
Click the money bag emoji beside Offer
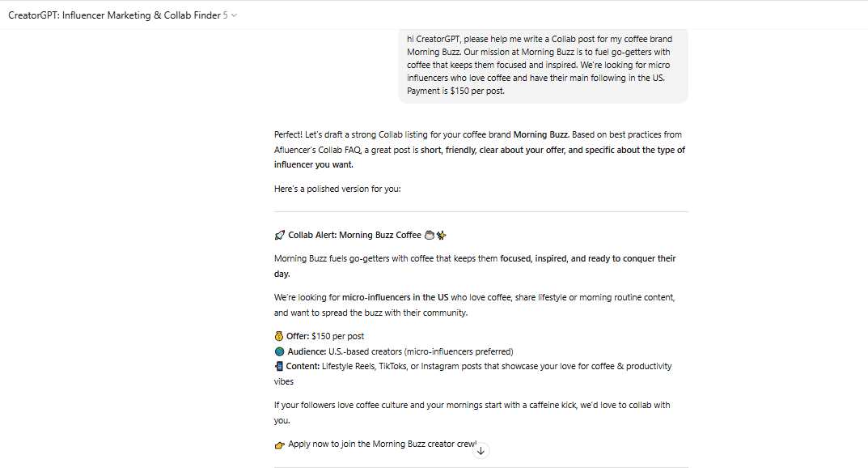click(x=279, y=336)
